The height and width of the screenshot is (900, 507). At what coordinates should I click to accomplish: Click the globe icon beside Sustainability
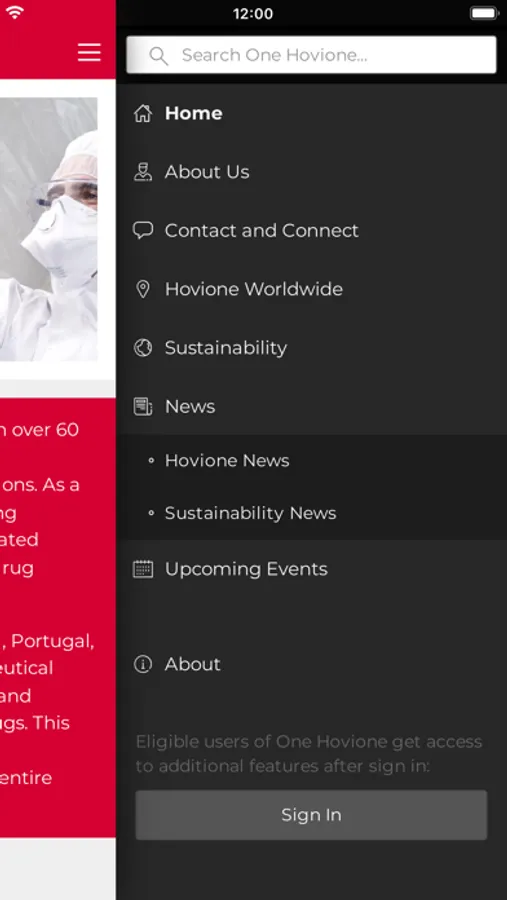tap(143, 348)
